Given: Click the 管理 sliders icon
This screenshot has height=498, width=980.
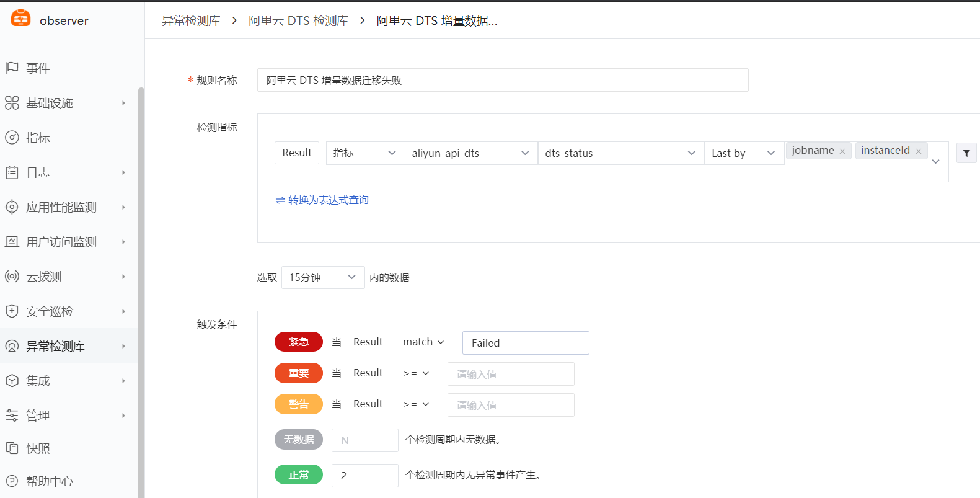Looking at the screenshot, I should point(12,416).
